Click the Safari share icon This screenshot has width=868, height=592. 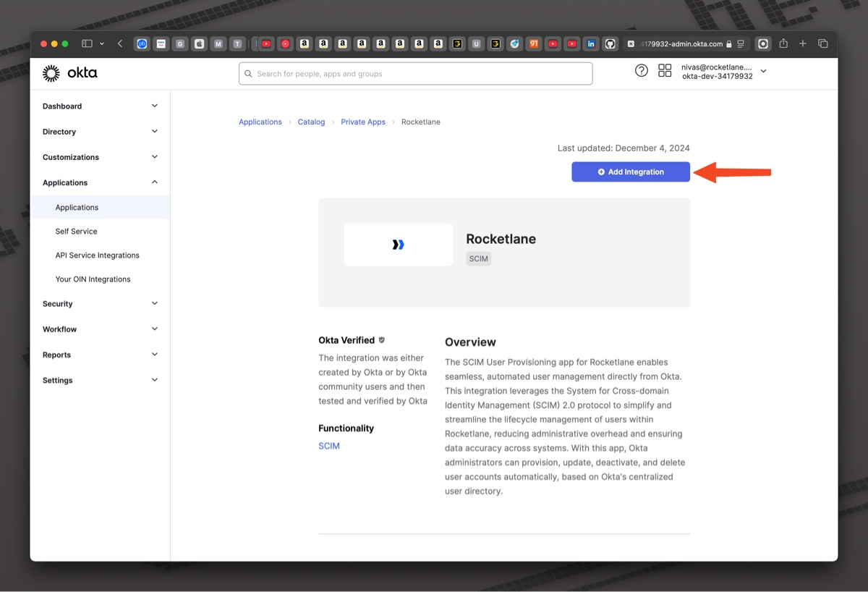(783, 43)
